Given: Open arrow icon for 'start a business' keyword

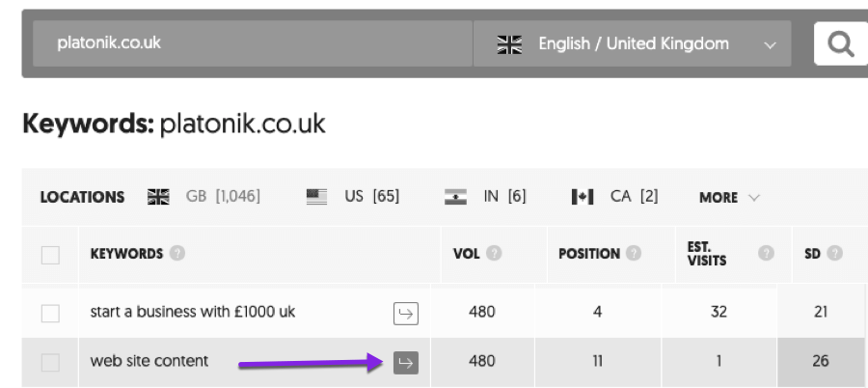Looking at the screenshot, I should [x=406, y=313].
